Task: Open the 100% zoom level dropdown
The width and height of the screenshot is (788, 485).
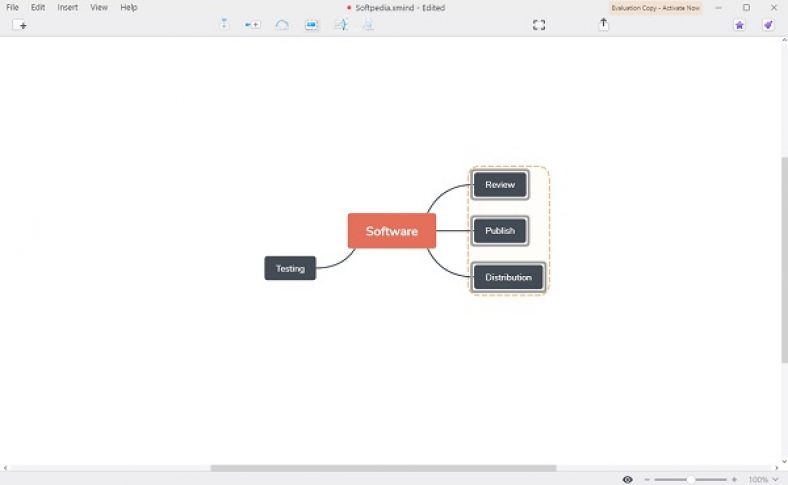Action: [759, 479]
